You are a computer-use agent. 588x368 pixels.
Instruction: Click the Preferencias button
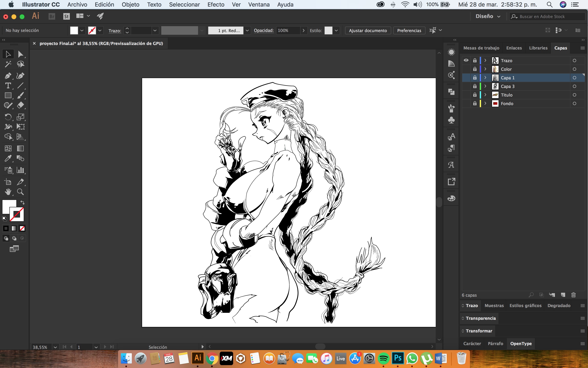(x=409, y=30)
